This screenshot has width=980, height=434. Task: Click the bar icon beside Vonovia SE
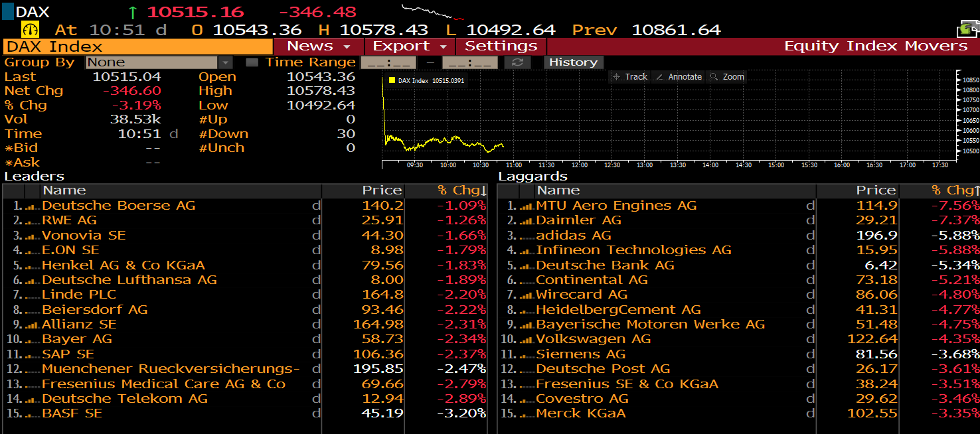coord(32,236)
